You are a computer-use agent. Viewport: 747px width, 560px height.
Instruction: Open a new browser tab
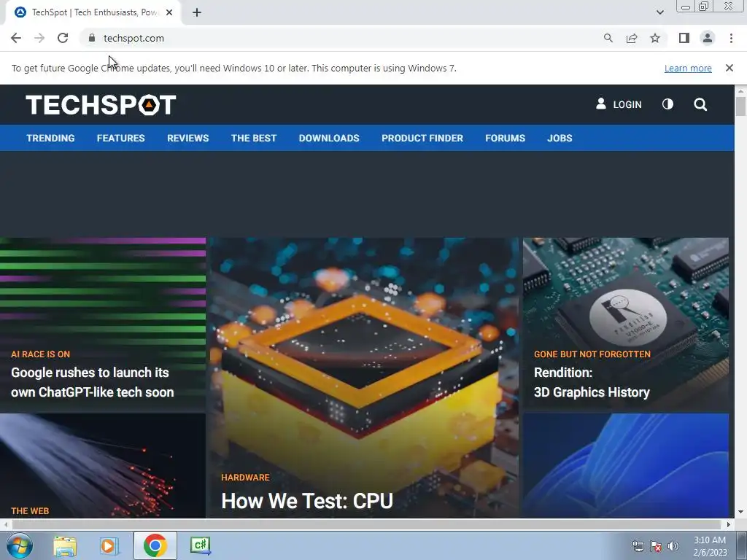(197, 12)
